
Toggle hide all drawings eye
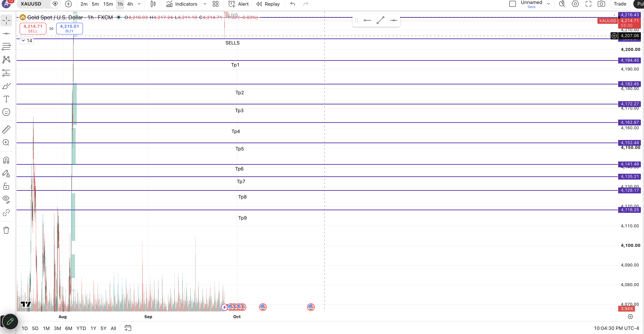click(x=6, y=199)
